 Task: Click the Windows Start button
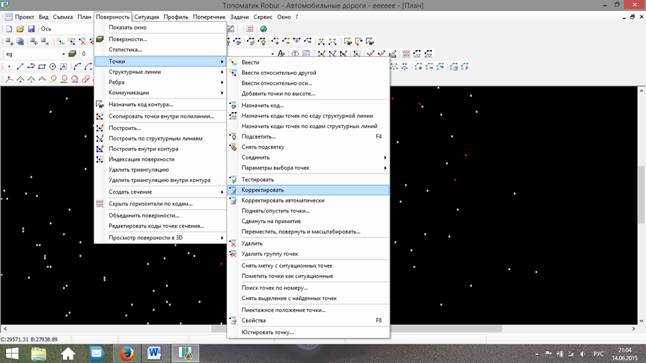tap(12, 353)
